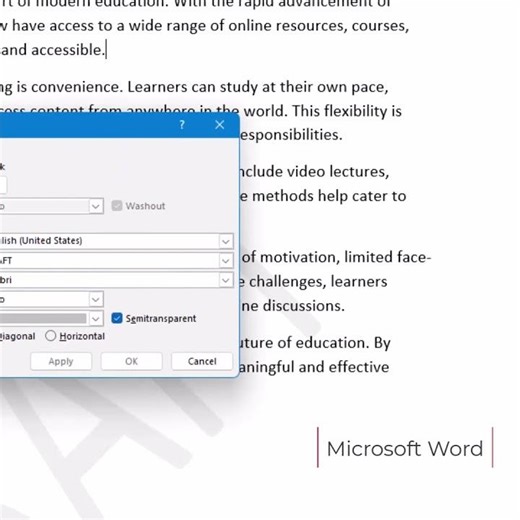Select the Horizontal layout radio button
The height and width of the screenshot is (520, 520).
click(x=51, y=336)
